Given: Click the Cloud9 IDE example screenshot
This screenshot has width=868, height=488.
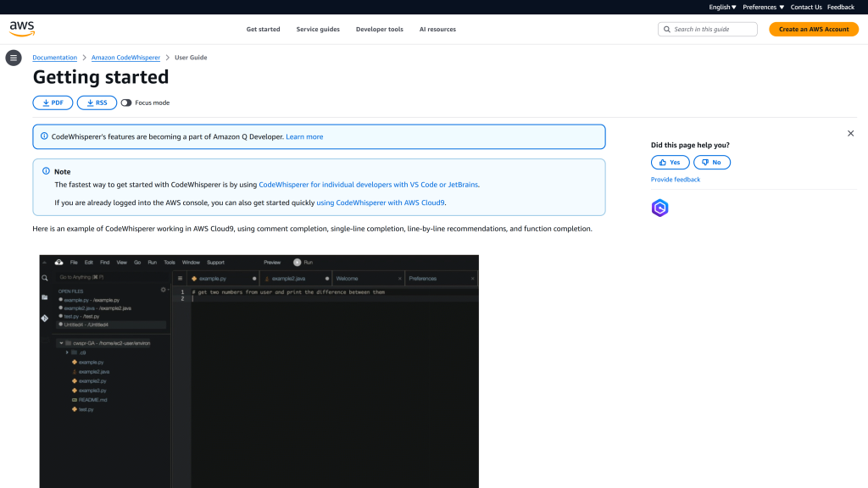Looking at the screenshot, I should [x=259, y=371].
